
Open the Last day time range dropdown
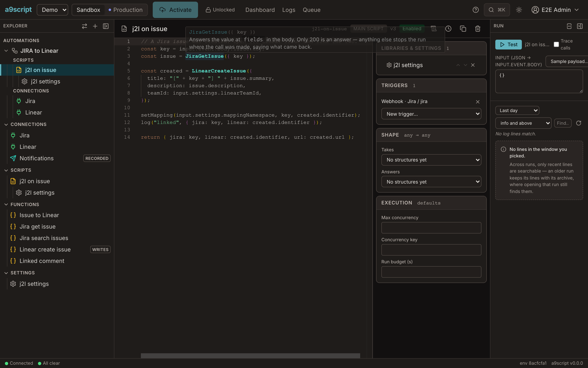[x=517, y=110]
